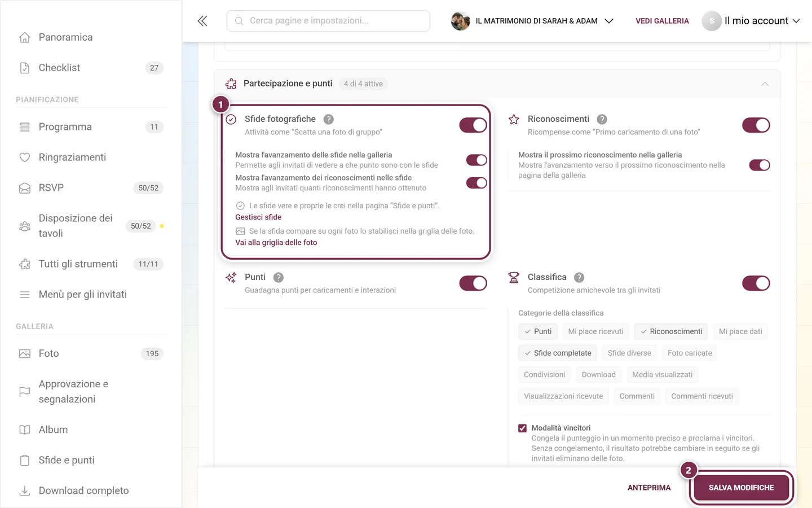Click the Foto picture icon in sidebar
This screenshot has width=812, height=508.
(x=25, y=353)
